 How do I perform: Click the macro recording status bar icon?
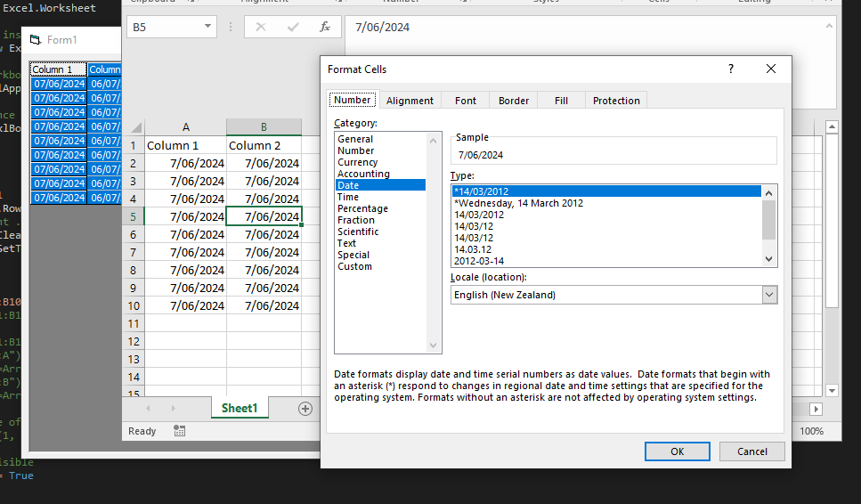click(x=180, y=431)
